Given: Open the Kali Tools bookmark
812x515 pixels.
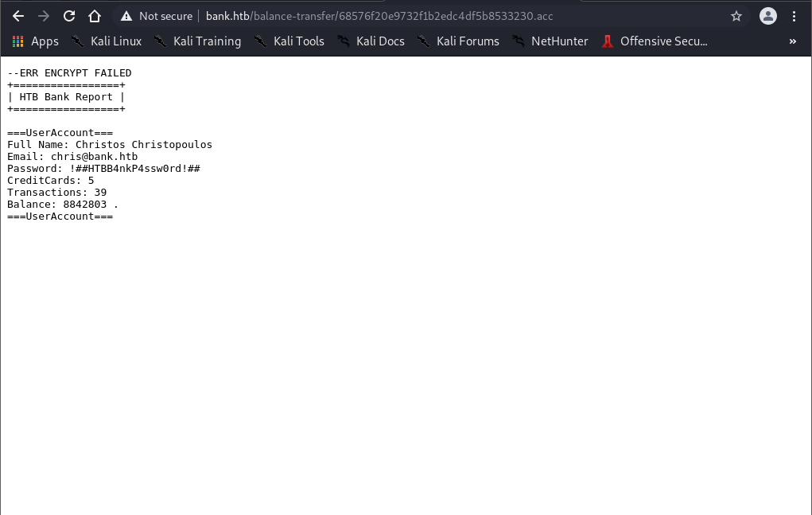Looking at the screenshot, I should (289, 41).
